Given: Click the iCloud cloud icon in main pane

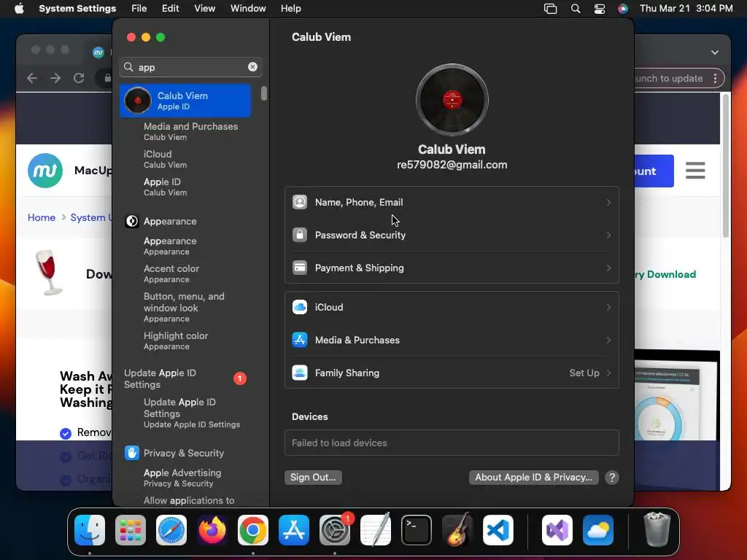Looking at the screenshot, I should pos(300,307).
